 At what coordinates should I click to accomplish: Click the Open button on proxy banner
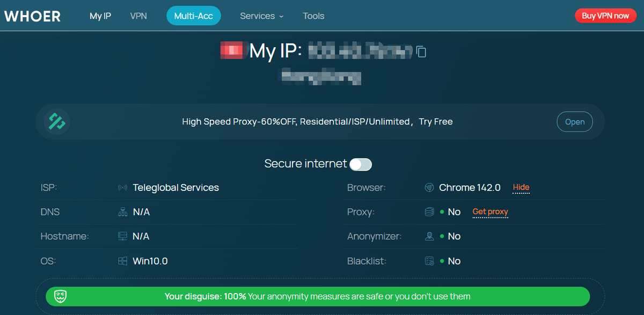575,122
